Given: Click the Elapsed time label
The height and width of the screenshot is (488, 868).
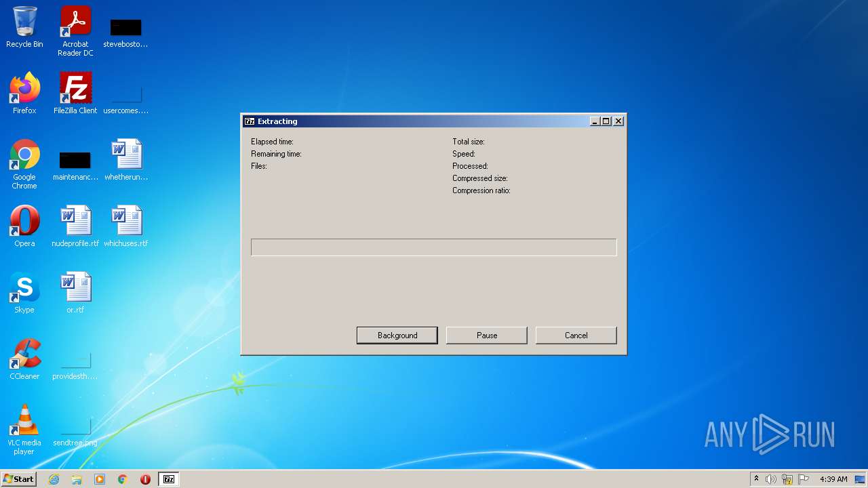Looking at the screenshot, I should point(272,142).
